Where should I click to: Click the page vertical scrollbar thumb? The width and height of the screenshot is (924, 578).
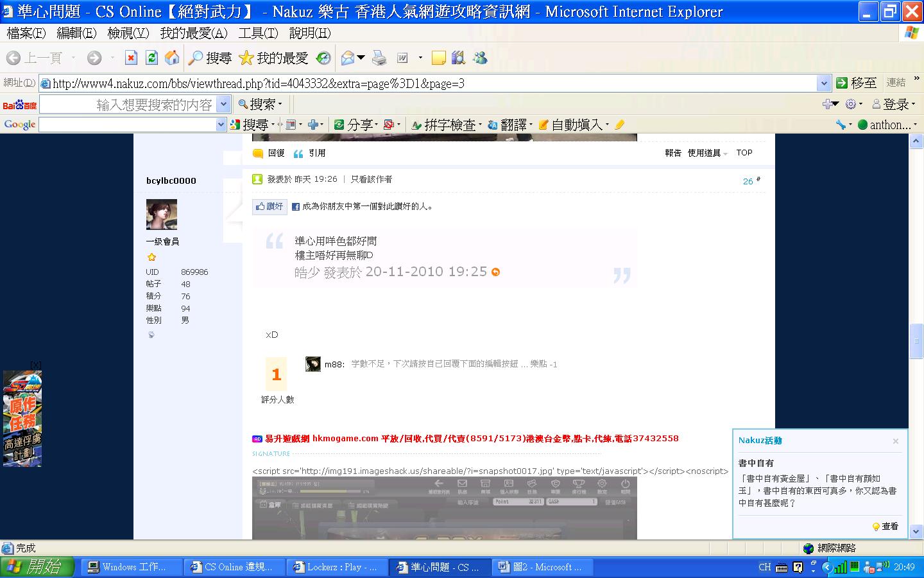(x=916, y=342)
